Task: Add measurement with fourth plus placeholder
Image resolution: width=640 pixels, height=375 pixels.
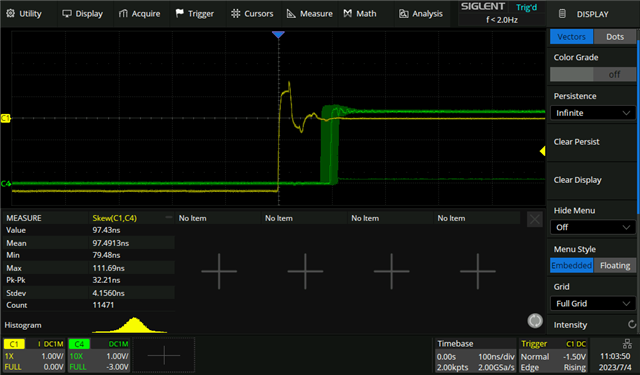Action: point(478,271)
